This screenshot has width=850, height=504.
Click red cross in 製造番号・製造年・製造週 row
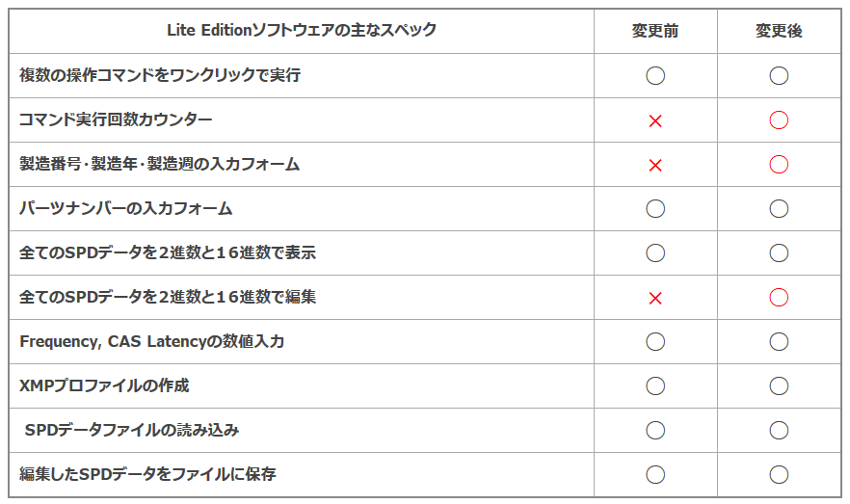[x=655, y=166]
